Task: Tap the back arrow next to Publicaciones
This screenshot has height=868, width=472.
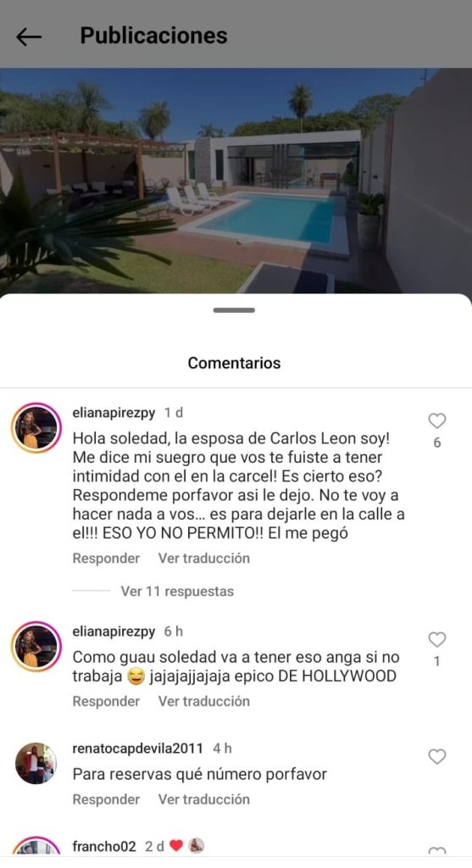Action: coord(29,36)
